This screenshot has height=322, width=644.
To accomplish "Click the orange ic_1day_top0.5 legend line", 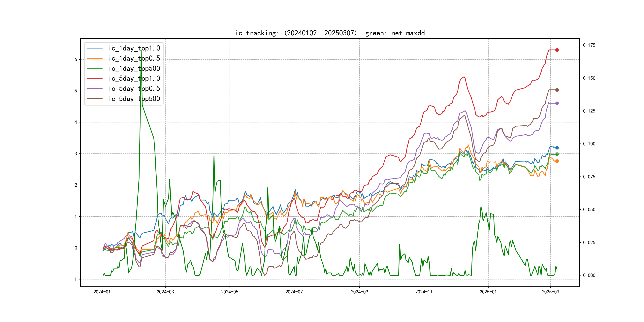I will pyautogui.click(x=94, y=58).
